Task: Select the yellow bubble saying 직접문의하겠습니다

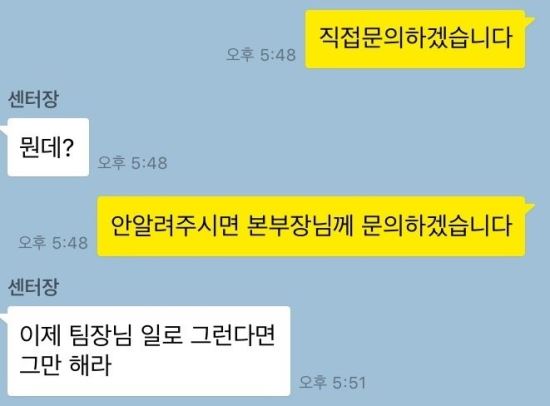Action: [415, 39]
